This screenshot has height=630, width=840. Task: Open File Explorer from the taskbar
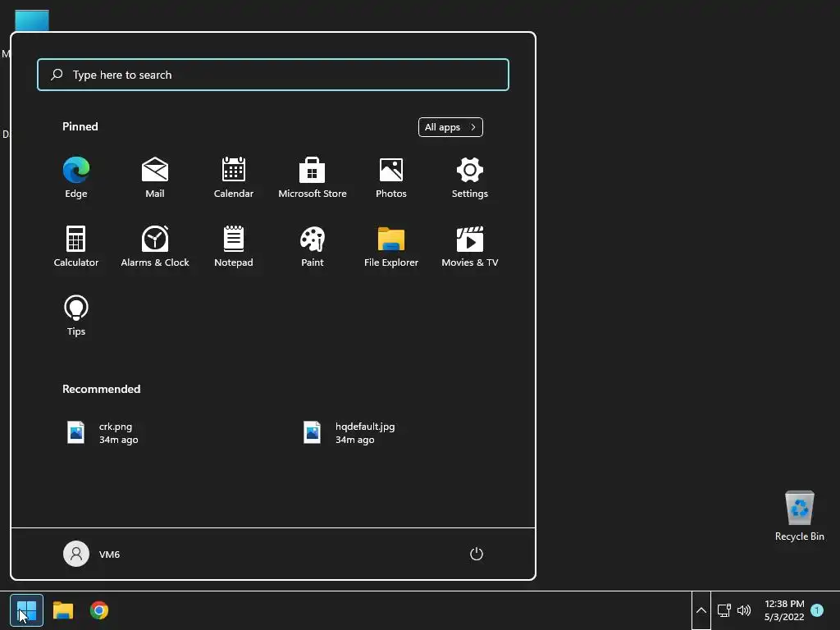(x=62, y=610)
